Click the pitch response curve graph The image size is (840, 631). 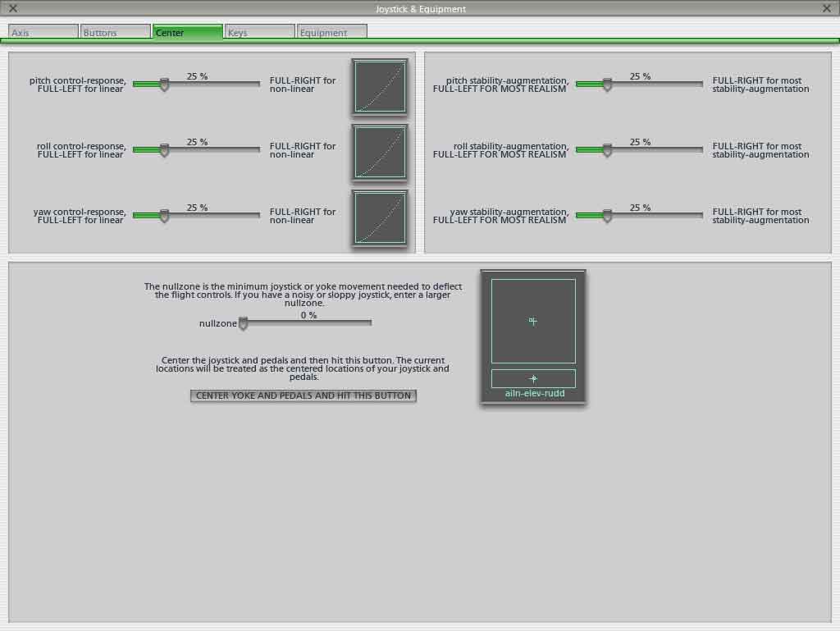pos(380,86)
